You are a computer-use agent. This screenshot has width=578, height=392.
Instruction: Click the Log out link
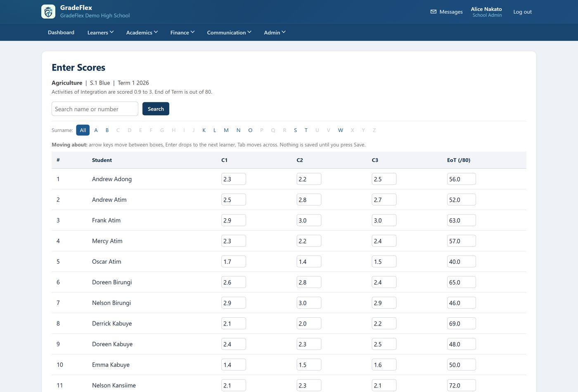point(522,12)
